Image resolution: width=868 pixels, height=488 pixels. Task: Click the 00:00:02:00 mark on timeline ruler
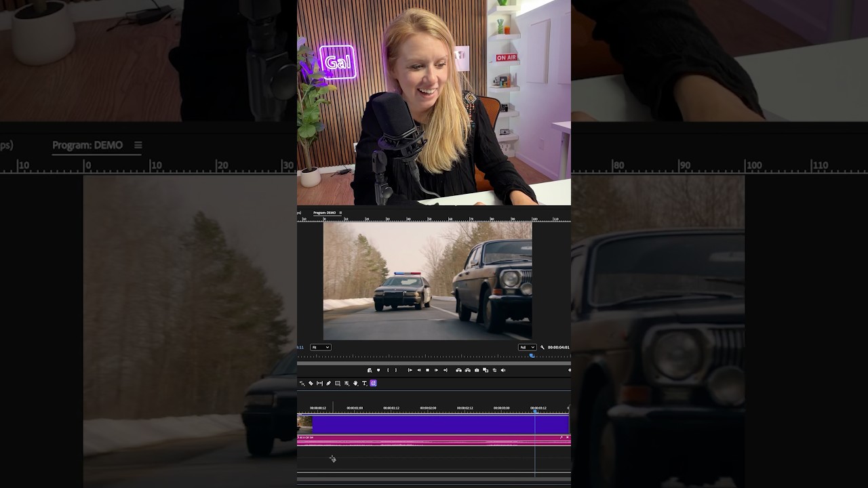[x=428, y=408]
